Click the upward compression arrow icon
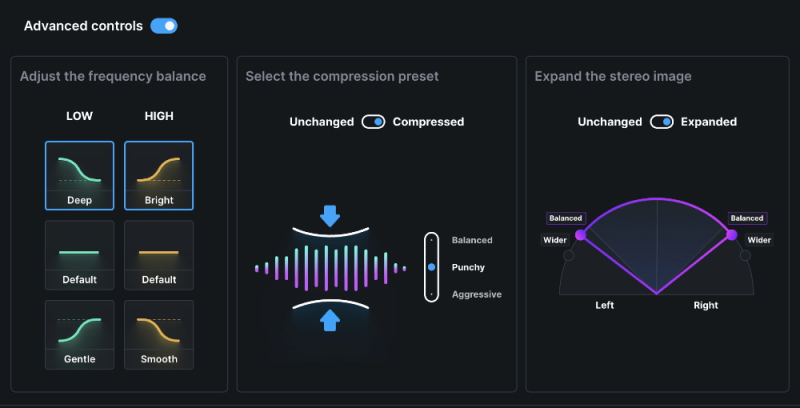The height and width of the screenshot is (408, 800). (x=331, y=319)
